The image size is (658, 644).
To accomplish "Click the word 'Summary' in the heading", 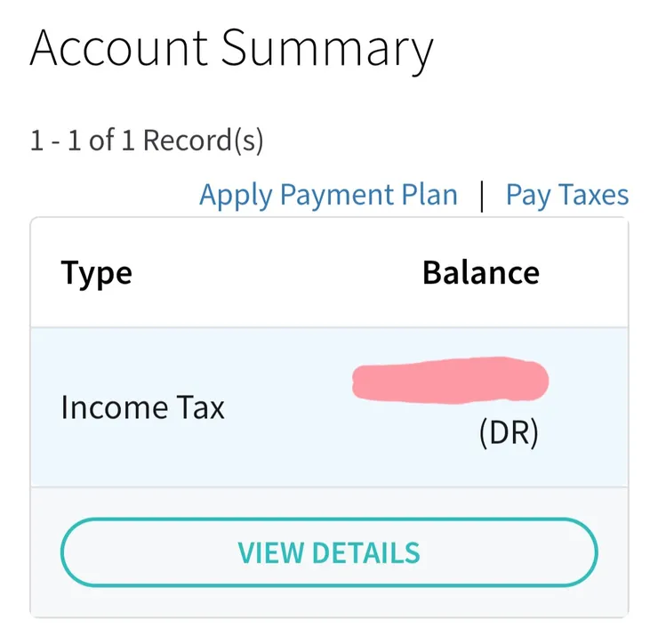I will coord(326,48).
